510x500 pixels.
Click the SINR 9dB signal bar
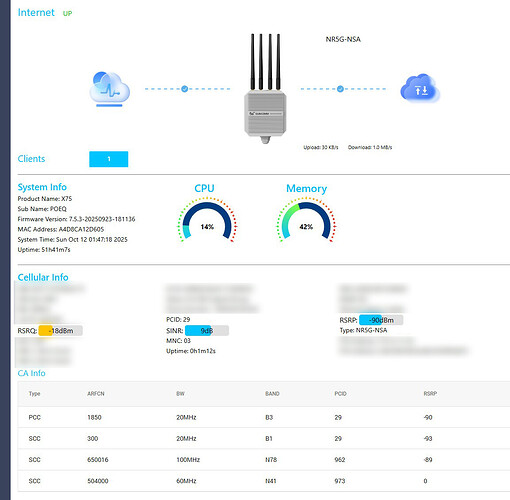pos(207,331)
